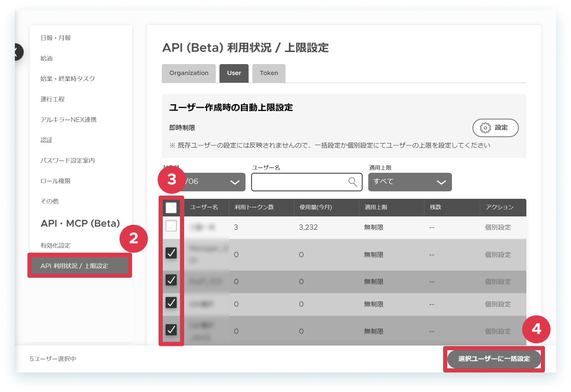571x392 pixels.
Task: Open 始業・終業時タスク sidebar item
Action: [x=68, y=78]
